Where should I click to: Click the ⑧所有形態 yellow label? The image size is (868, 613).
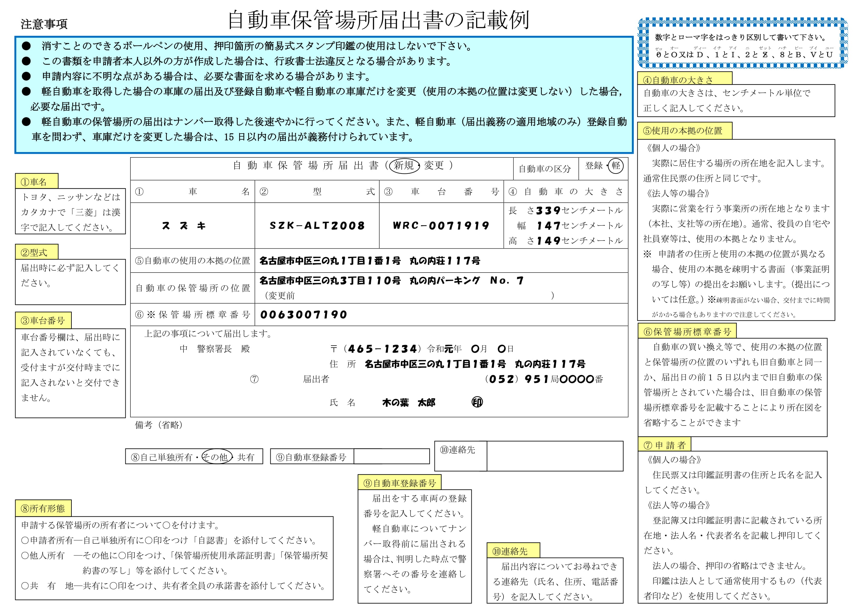(x=43, y=508)
